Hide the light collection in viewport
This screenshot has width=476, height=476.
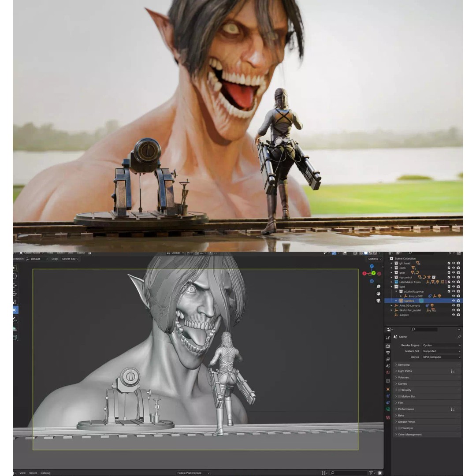click(454, 286)
